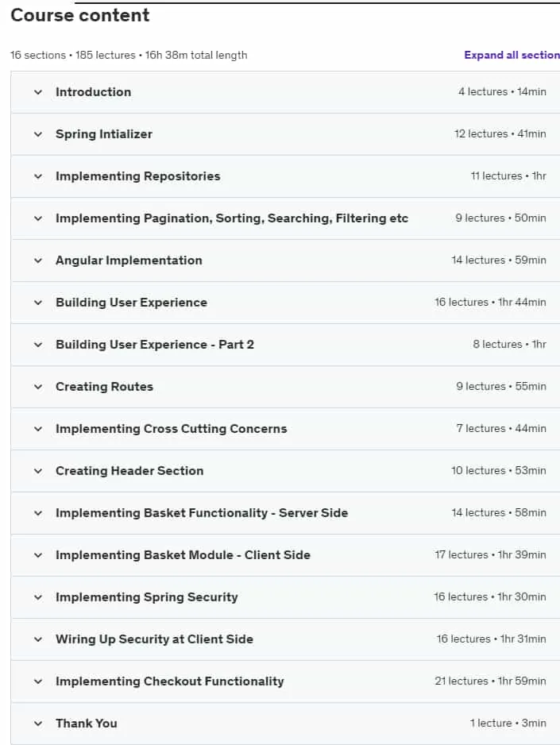The image size is (560, 745).
Task: Click chevron for Implementing Spring Security
Action: click(38, 597)
